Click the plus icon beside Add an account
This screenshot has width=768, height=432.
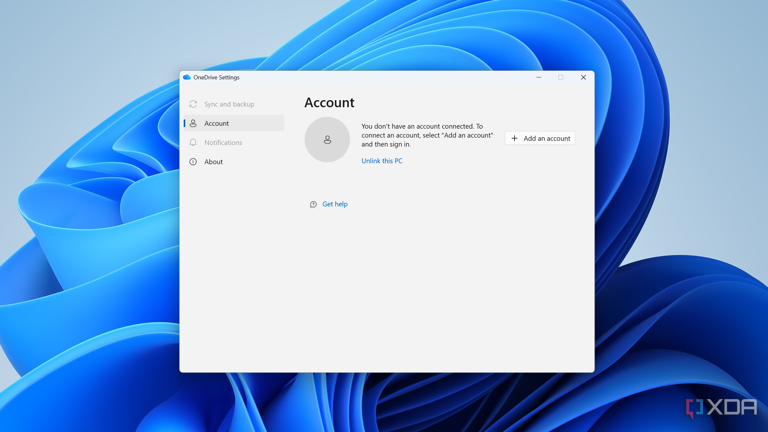coord(515,139)
